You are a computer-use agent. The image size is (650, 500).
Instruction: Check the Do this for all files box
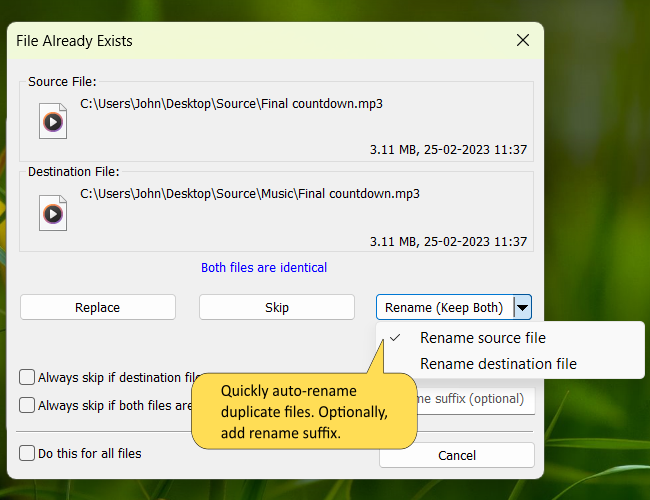point(28,454)
